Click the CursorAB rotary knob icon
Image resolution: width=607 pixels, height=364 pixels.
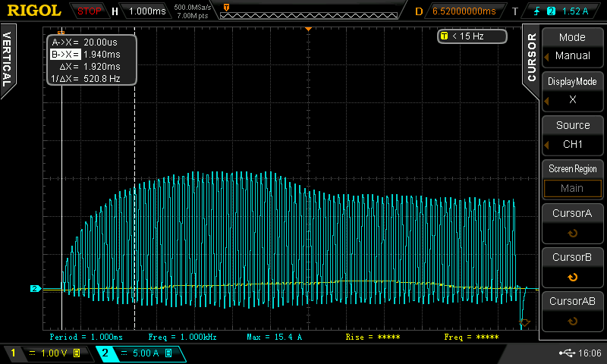tap(572, 321)
